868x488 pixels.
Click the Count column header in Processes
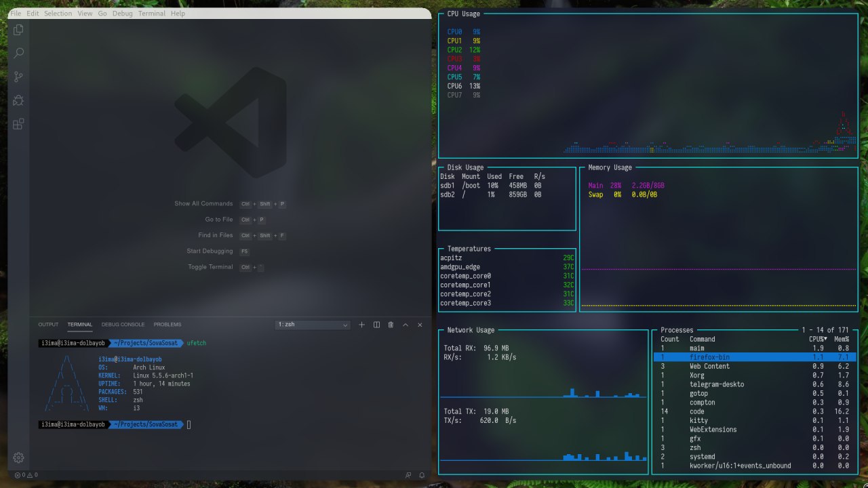tap(670, 339)
